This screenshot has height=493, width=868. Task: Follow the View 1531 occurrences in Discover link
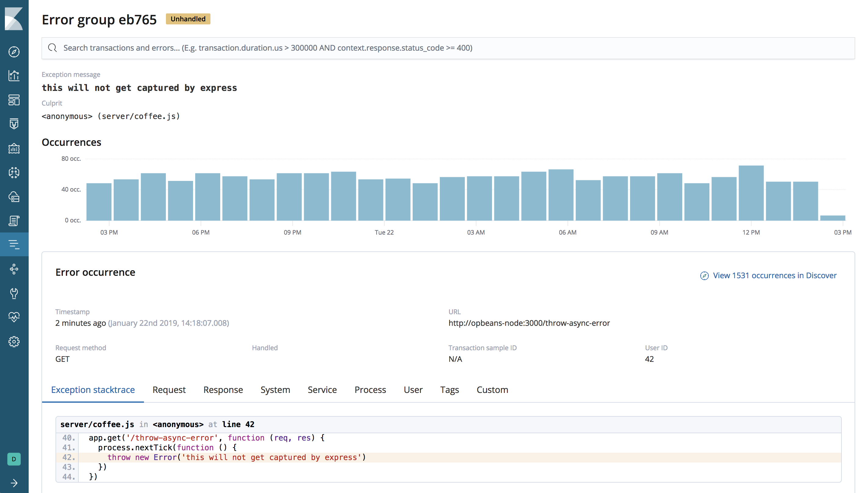coord(775,275)
